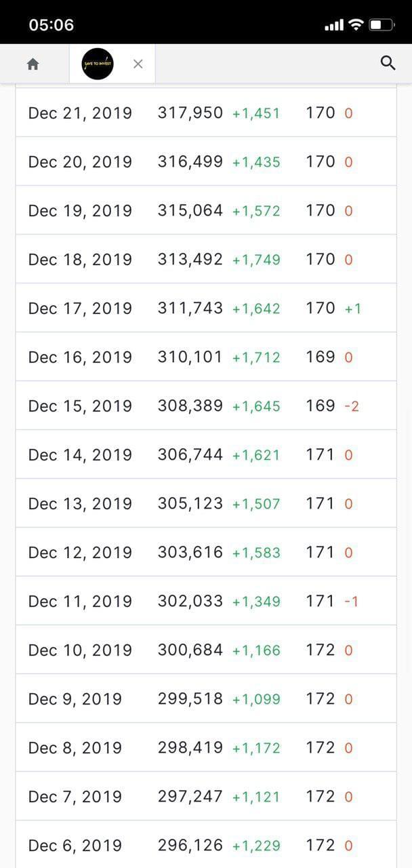Tap the Wi-Fi status icon
This screenshot has width=412, height=868.
[356, 25]
